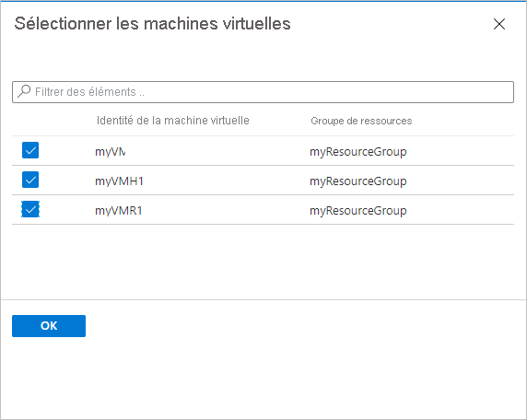Click myResourceGroup in the myVMR1 row

358,211
